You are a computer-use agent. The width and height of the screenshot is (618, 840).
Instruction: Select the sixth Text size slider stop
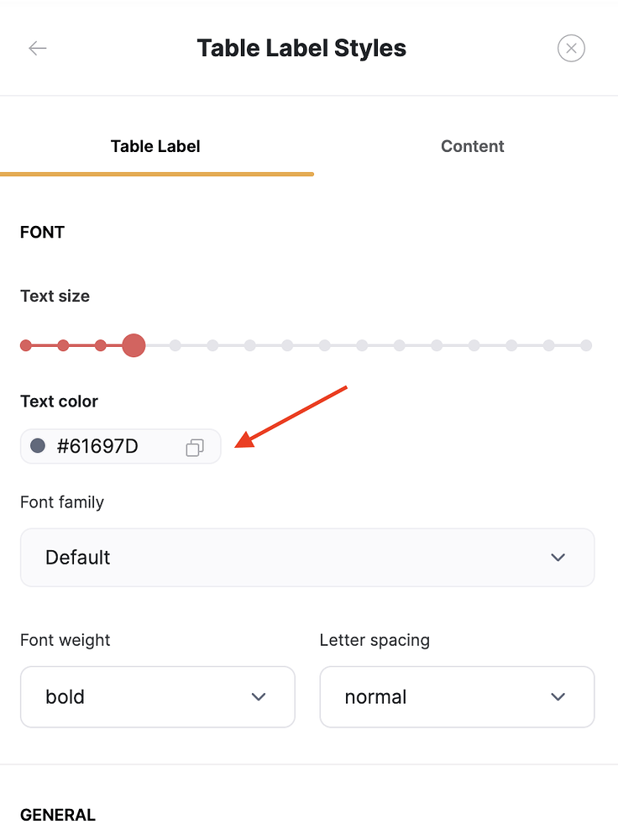[212, 345]
